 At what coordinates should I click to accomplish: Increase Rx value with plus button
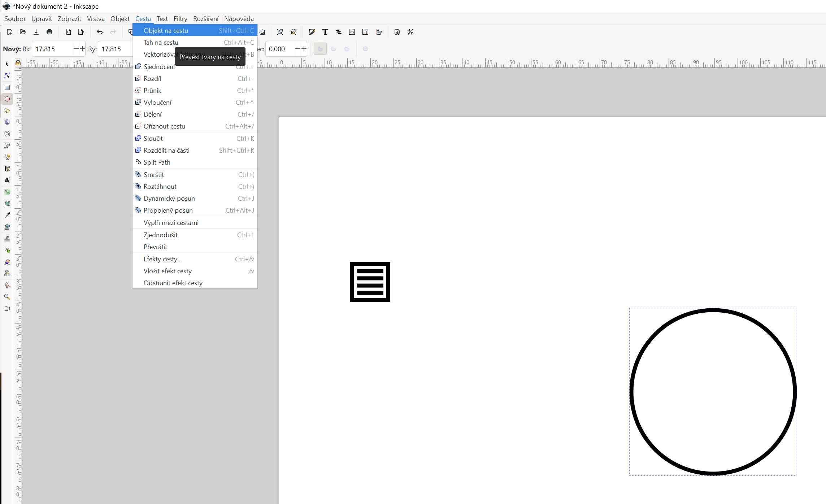(x=83, y=49)
